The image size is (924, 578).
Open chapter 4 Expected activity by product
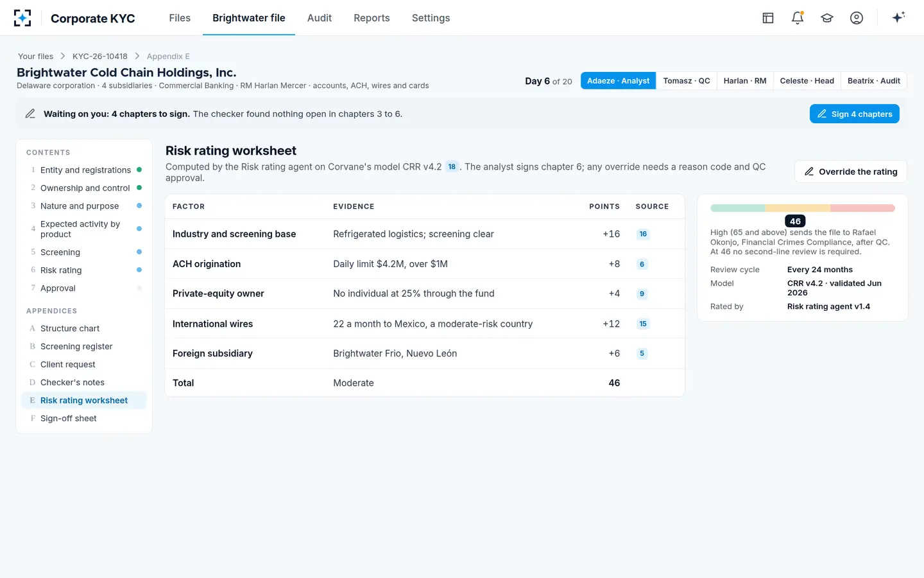(84, 229)
